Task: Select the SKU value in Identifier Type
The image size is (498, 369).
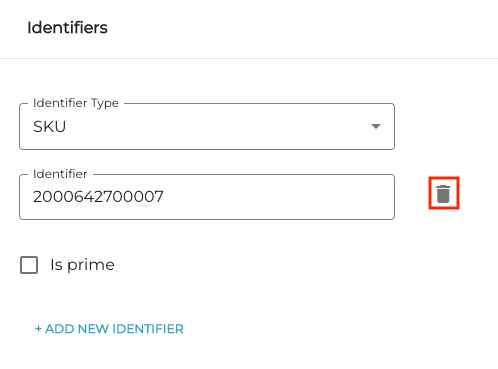Action: (x=49, y=127)
